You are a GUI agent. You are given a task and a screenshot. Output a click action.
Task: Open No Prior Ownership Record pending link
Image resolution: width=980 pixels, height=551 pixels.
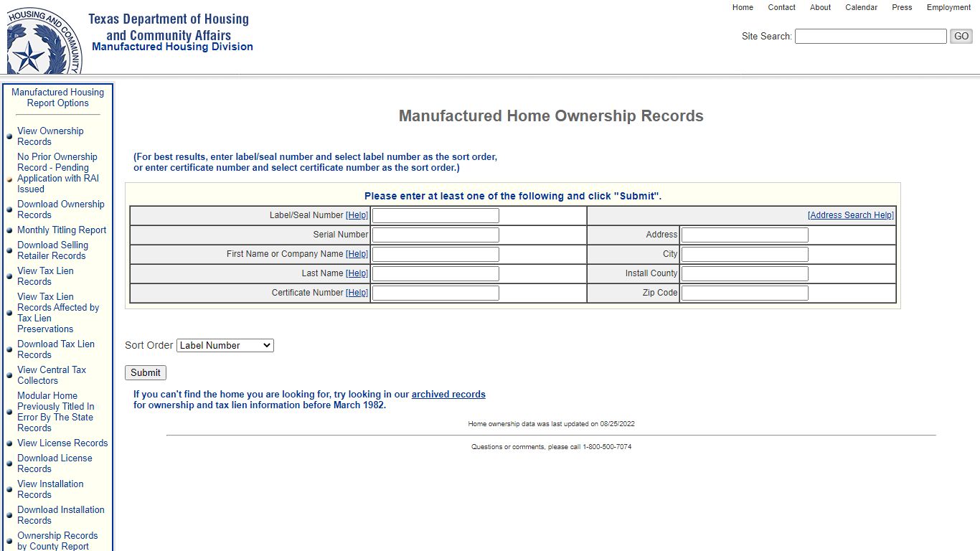pos(58,173)
